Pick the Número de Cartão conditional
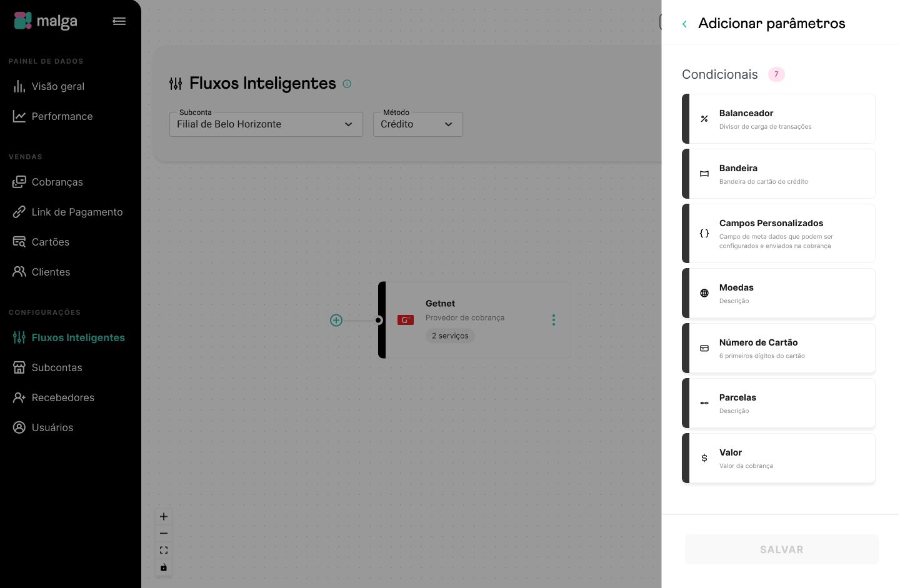 click(779, 348)
